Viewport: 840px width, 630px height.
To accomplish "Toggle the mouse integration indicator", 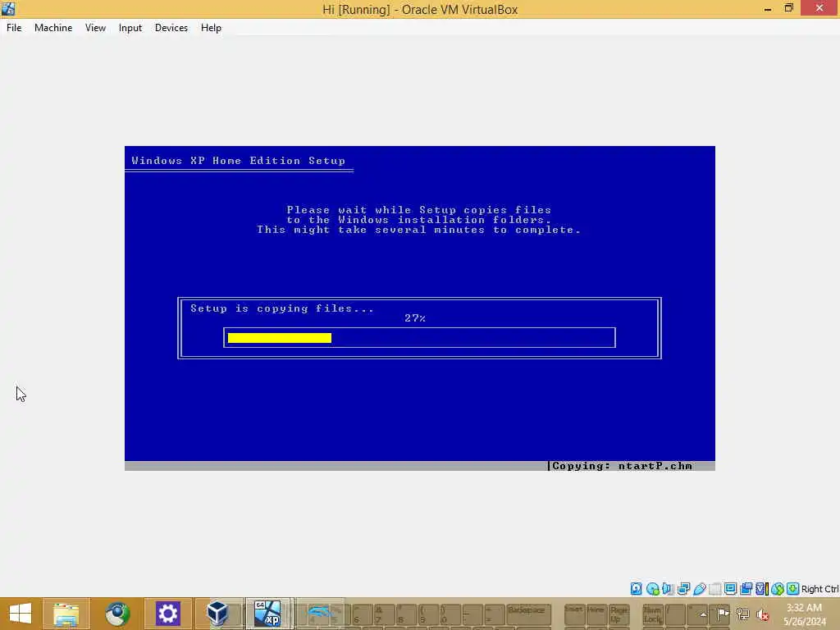I will pyautogui.click(x=778, y=589).
